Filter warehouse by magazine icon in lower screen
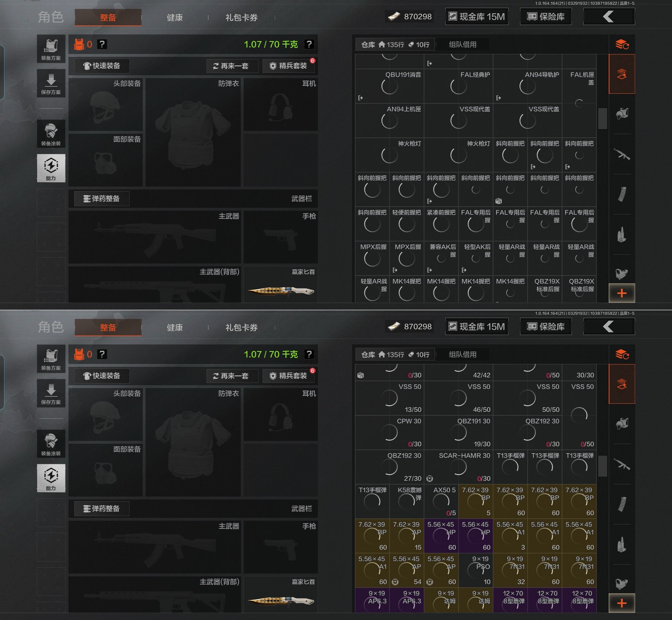The height and width of the screenshot is (620, 672). [x=622, y=504]
